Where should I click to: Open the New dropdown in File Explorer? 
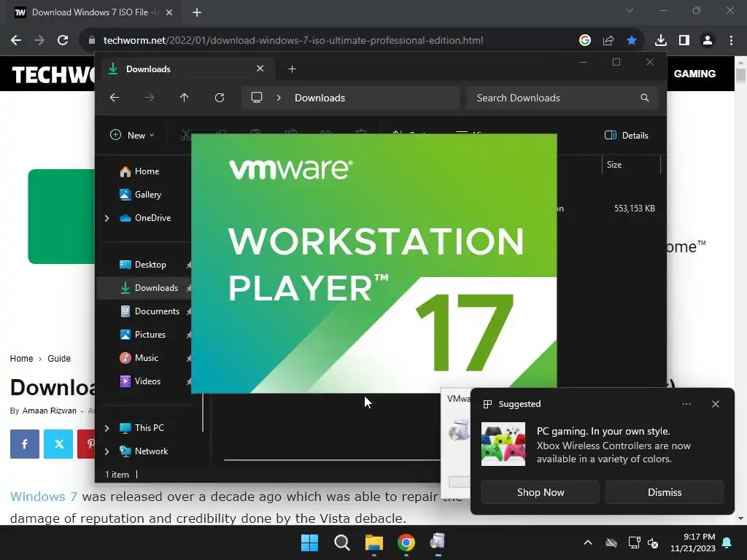coord(132,135)
